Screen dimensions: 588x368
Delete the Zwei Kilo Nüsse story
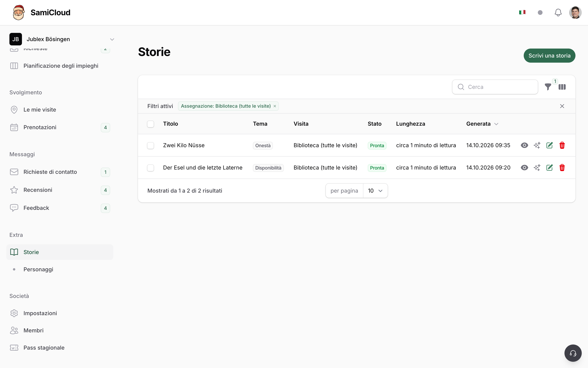[562, 145]
